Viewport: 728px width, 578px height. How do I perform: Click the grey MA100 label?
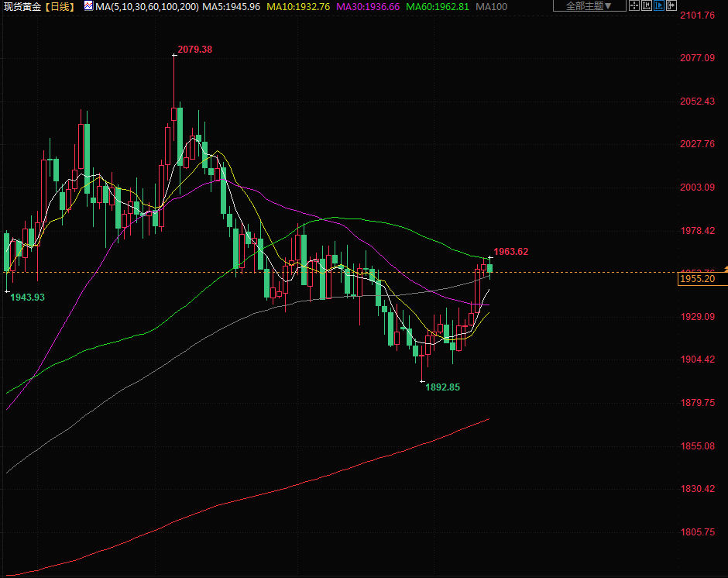pos(492,6)
